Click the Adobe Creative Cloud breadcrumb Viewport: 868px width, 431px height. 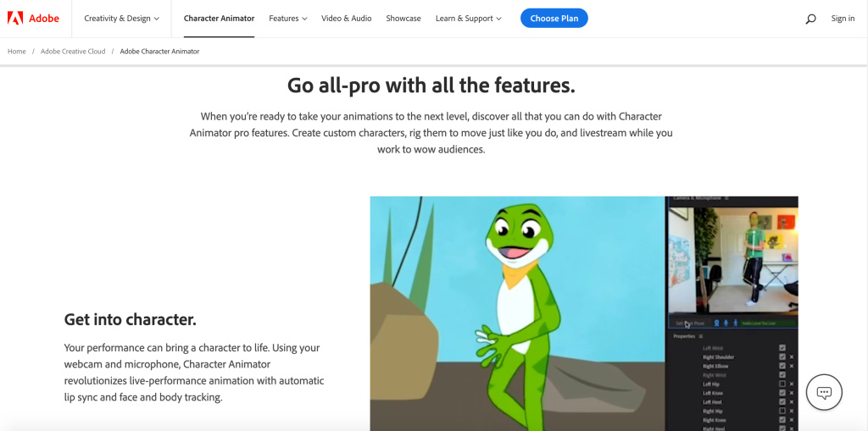73,52
